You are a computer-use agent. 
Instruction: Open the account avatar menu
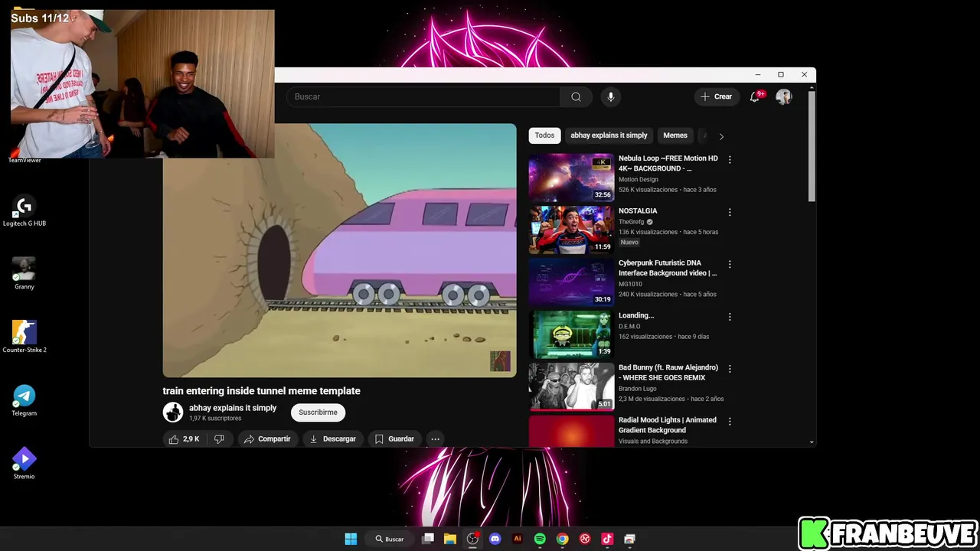(x=783, y=96)
